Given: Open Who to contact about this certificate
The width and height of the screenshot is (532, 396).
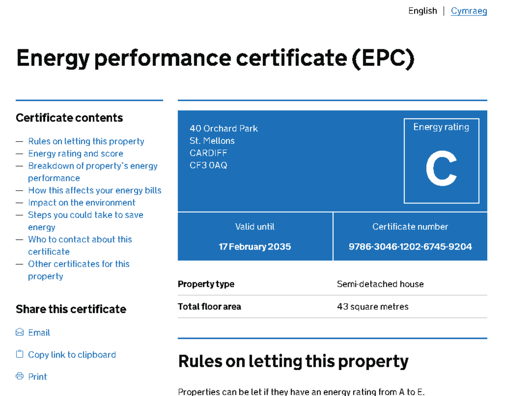Looking at the screenshot, I should pos(80,245).
